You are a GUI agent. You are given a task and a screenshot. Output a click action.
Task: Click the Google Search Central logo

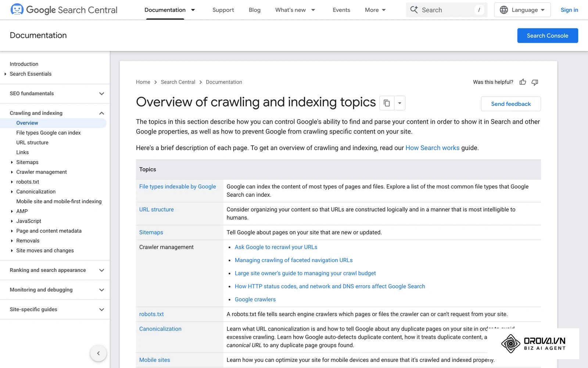click(64, 10)
